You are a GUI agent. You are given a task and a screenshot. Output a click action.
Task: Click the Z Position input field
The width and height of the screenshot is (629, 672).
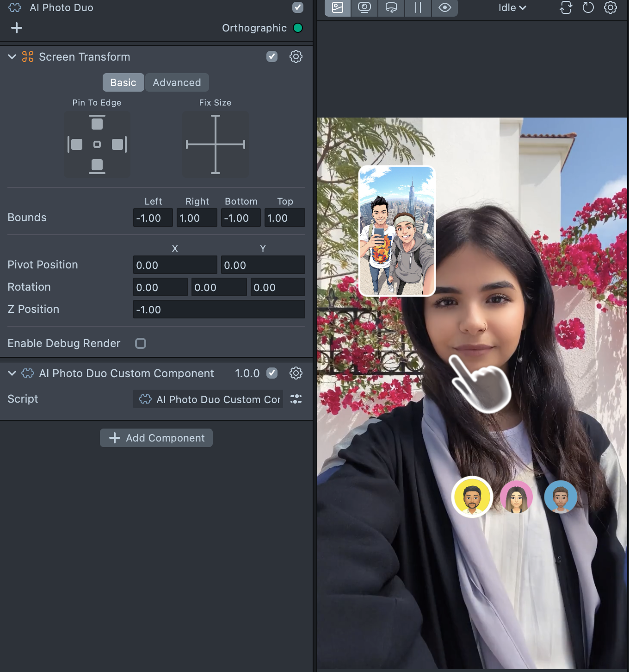click(219, 309)
